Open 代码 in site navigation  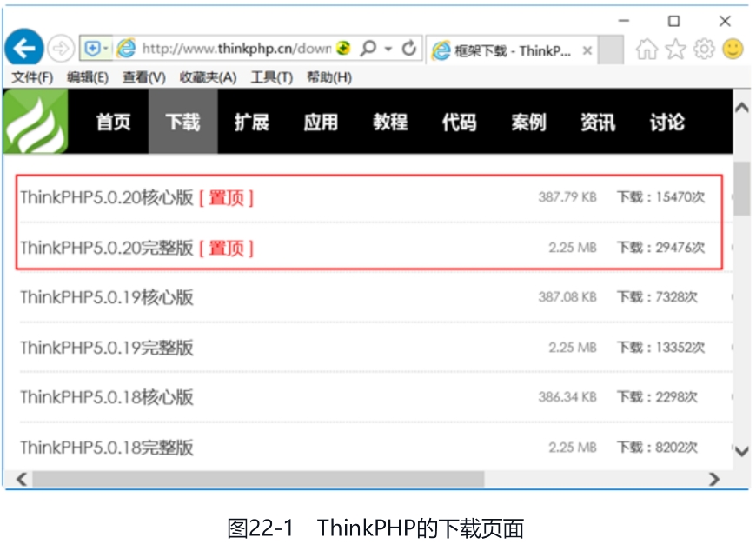pyautogui.click(x=460, y=122)
